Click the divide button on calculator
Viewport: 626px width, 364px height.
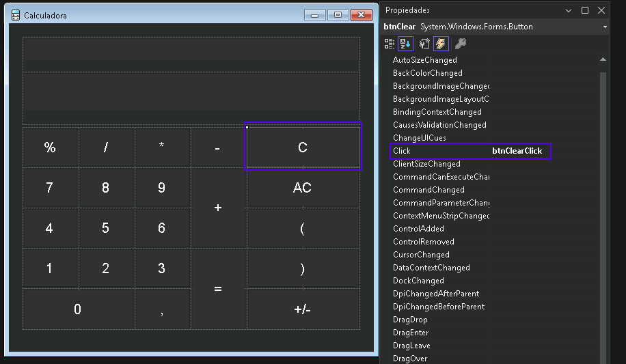[x=106, y=148]
